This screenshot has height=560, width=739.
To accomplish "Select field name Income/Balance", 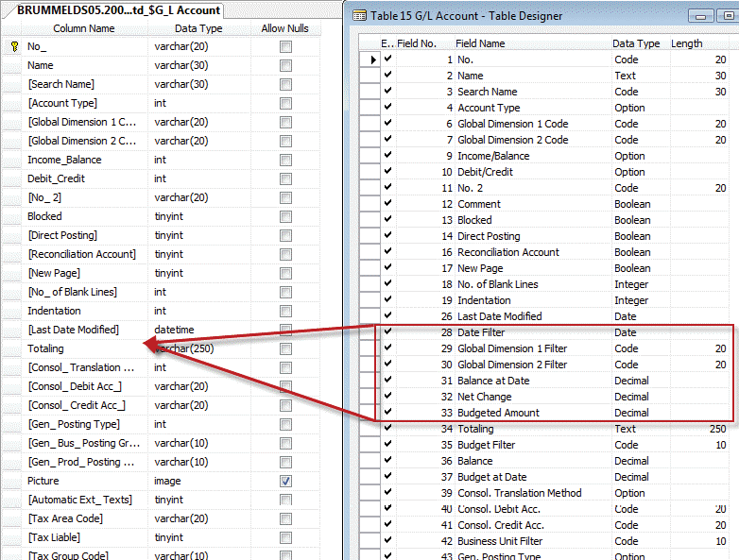I will tap(493, 156).
